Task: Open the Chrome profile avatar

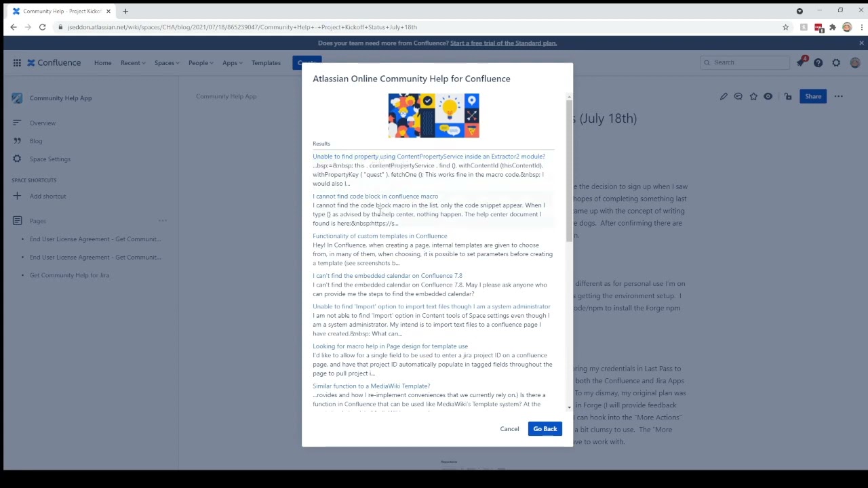Action: 847,27
